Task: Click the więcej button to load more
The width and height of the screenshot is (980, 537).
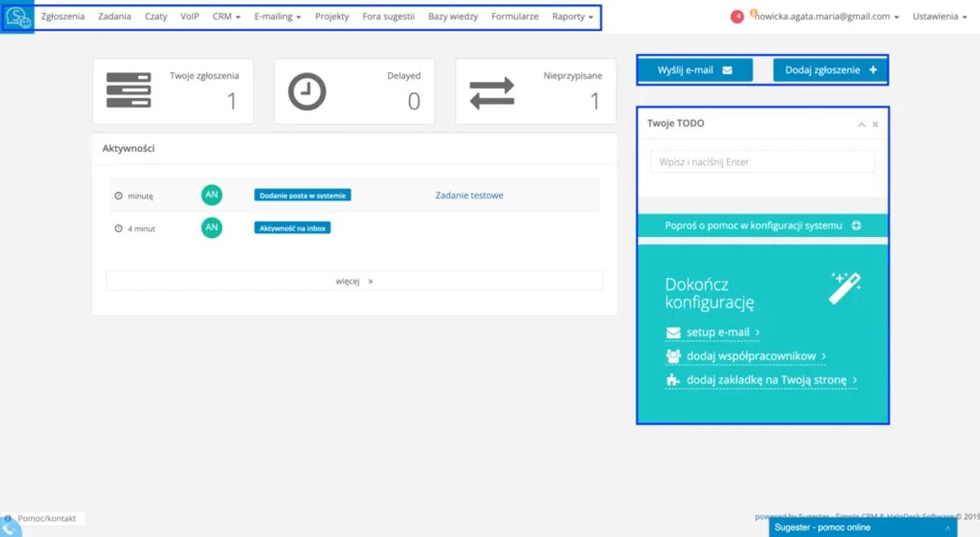Action: click(354, 281)
